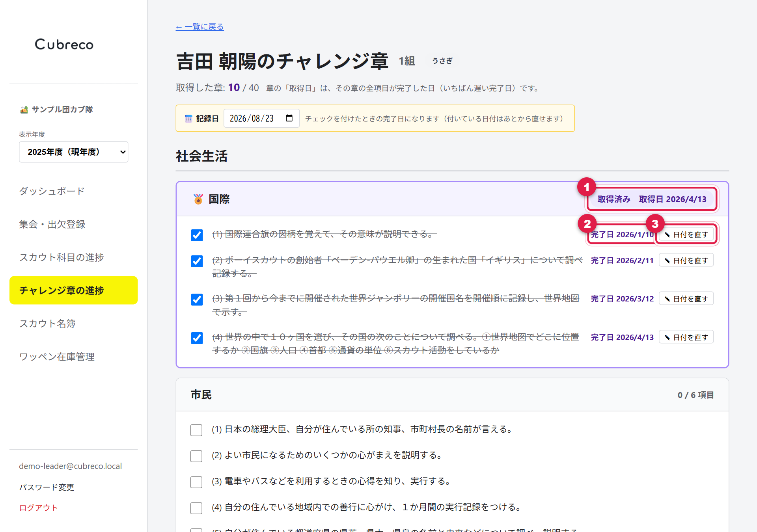Click the 市民 card heading
The image size is (757, 532).
coord(201,394)
